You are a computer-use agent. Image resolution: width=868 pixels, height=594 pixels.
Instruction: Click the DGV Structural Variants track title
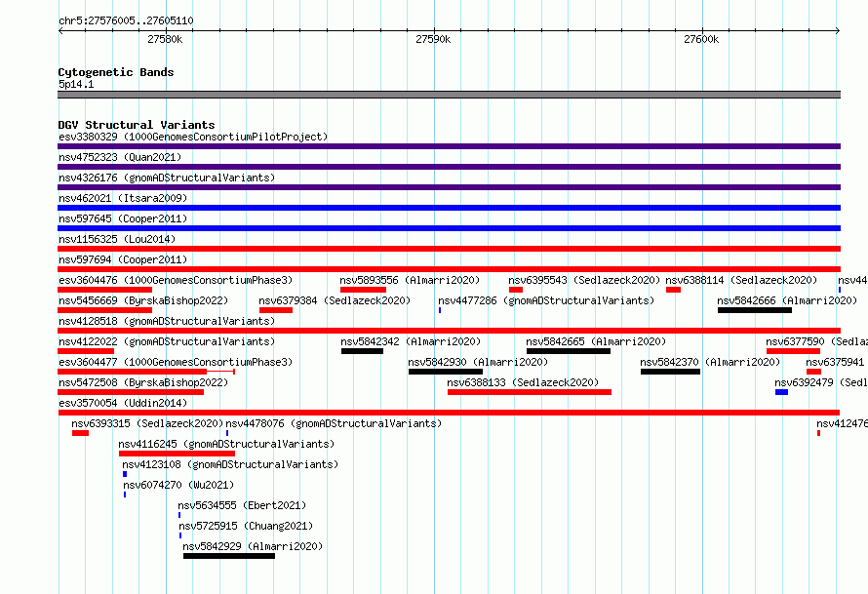[x=137, y=125]
